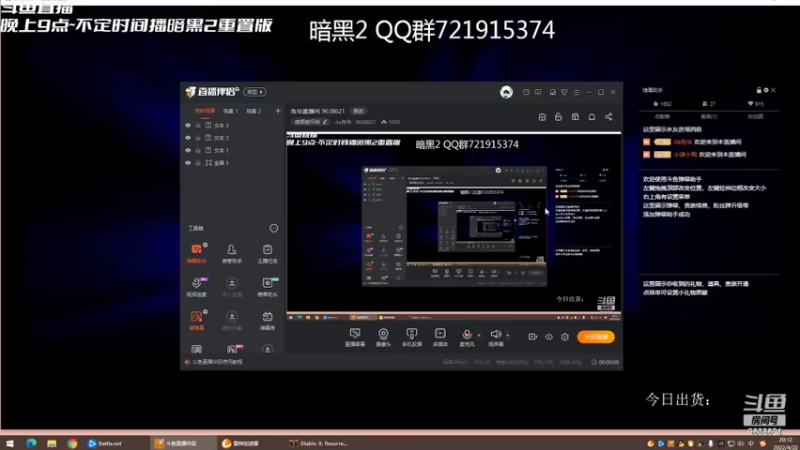This screenshot has width=800, height=450.
Task: Open the 斗鱼直播伴侣使用教程 link
Action: [217, 362]
